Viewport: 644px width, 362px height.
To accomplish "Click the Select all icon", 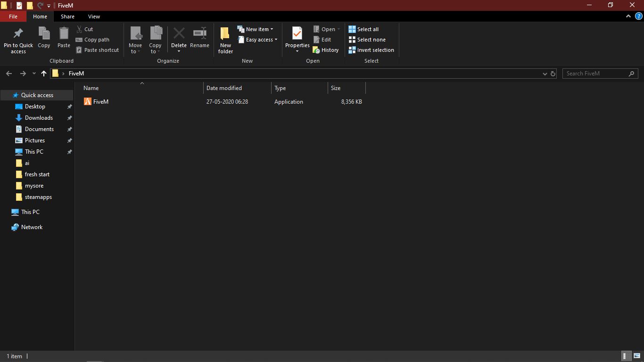I will [x=352, y=29].
